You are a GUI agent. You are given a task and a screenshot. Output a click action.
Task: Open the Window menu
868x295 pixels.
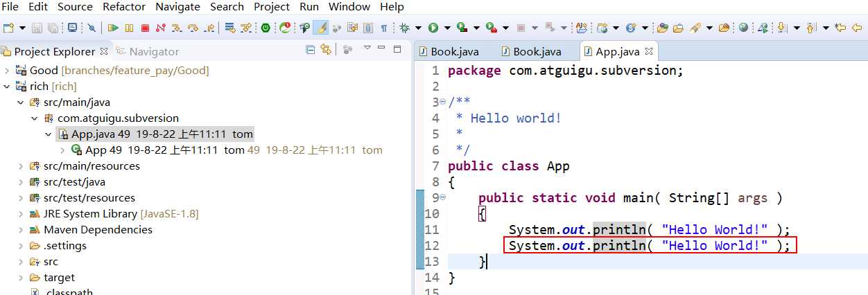click(x=349, y=6)
